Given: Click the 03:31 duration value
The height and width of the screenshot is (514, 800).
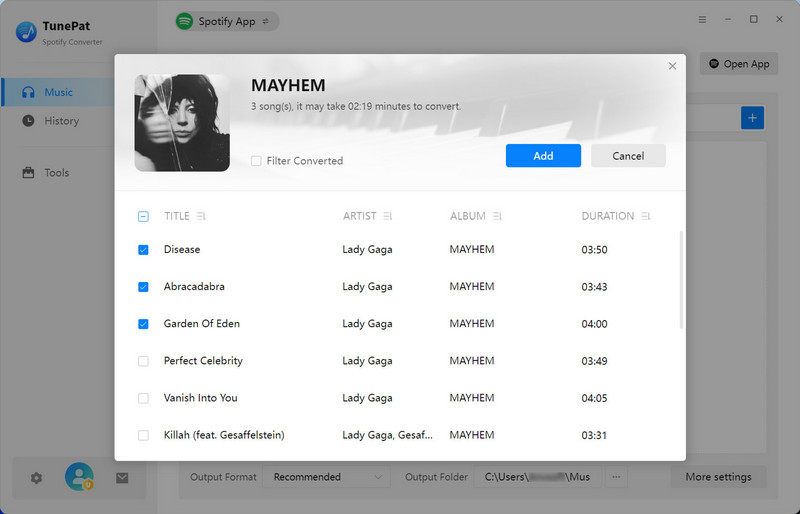Looking at the screenshot, I should 594,435.
